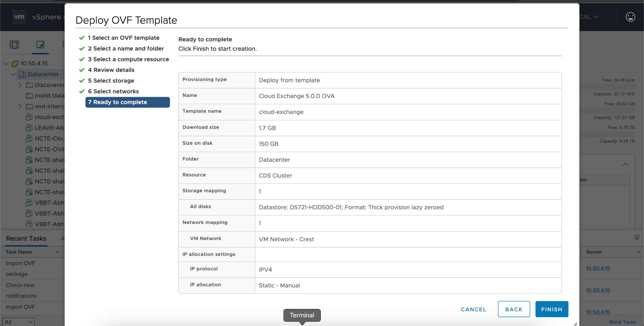
Task: Expand the Discovered folder
Action: pyautogui.click(x=20, y=85)
